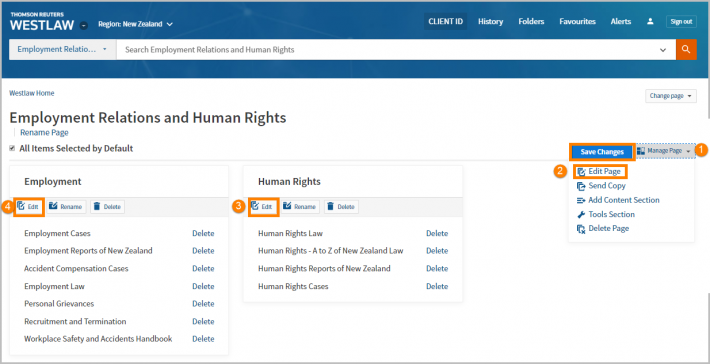This screenshot has height=364, width=710.
Task: Toggle All Items Selected by Default checkbox
Action: coord(12,148)
